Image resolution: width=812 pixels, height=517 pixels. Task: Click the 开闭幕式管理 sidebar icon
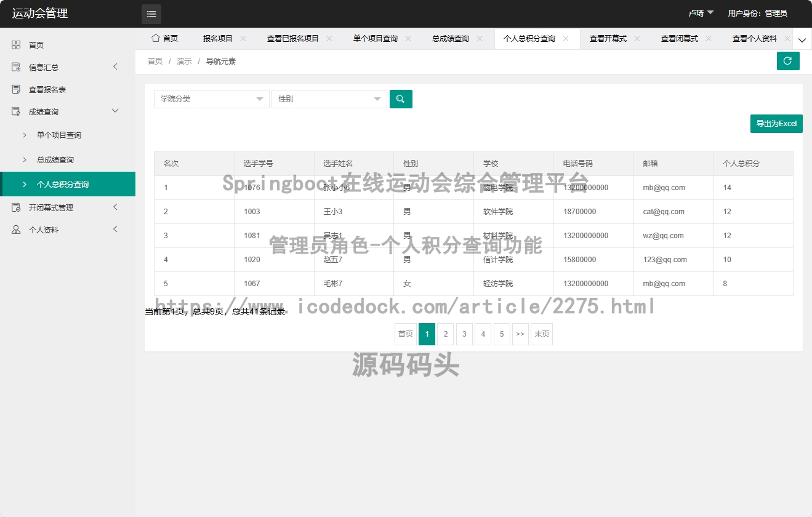coord(16,207)
